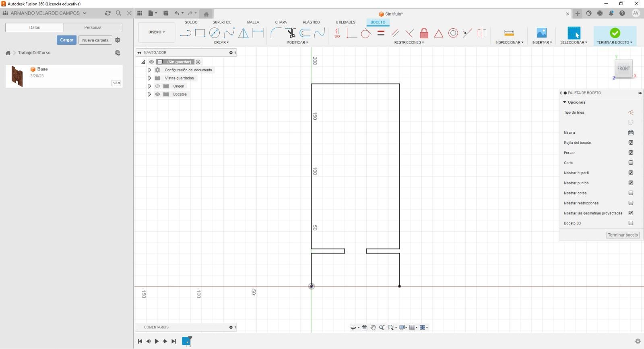Apply the Fix/Unfix lock constraint
This screenshot has width=644, height=349.
(x=424, y=33)
